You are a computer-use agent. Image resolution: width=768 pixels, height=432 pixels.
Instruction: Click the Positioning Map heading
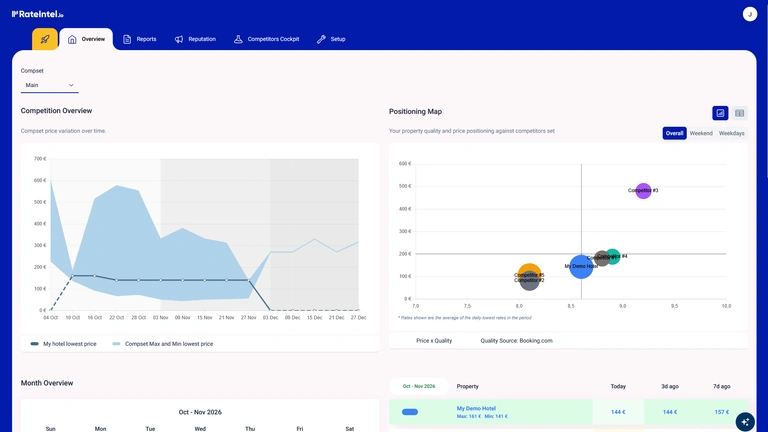[x=415, y=112]
